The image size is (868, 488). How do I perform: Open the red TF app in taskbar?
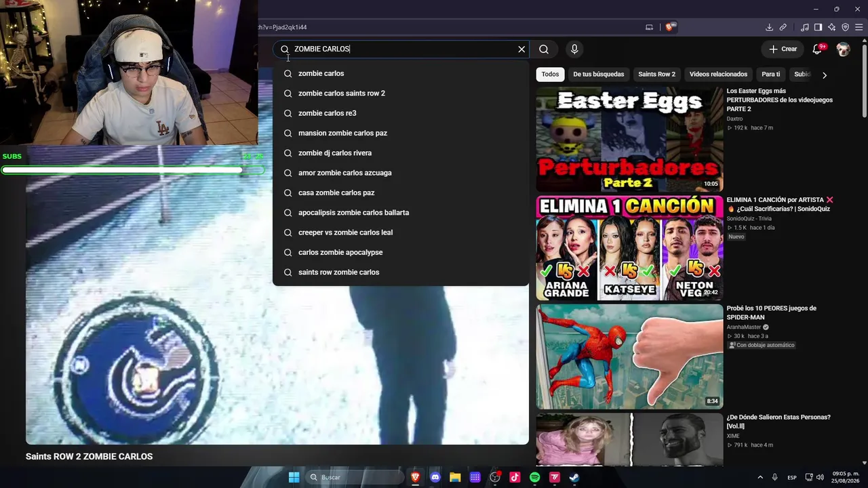point(555,477)
